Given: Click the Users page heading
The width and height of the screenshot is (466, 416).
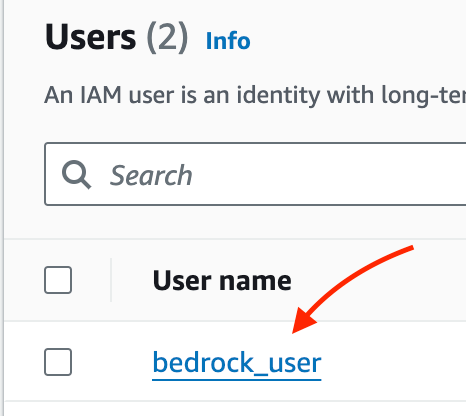Looking at the screenshot, I should tap(90, 37).
